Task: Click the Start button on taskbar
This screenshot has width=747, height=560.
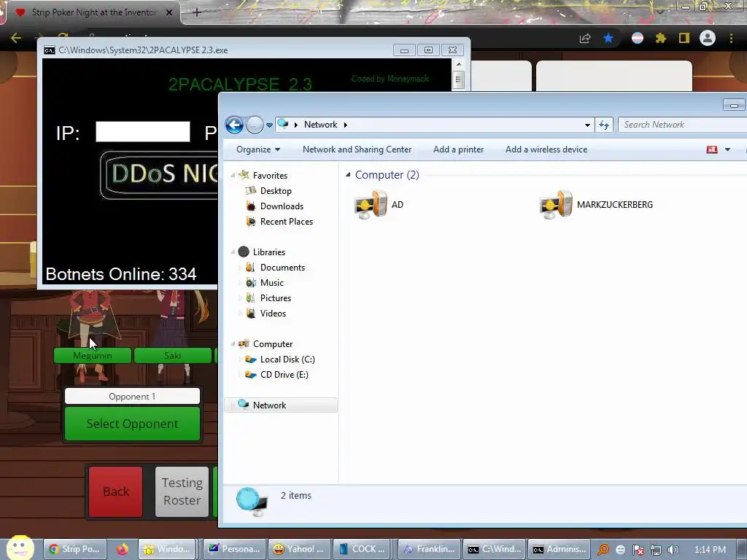Action: [x=20, y=548]
